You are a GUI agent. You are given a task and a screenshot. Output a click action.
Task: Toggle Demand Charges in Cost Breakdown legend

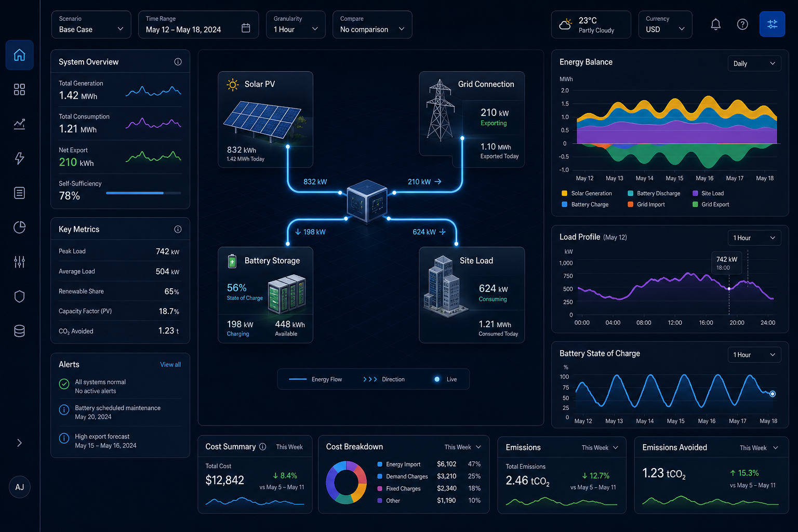click(x=403, y=476)
